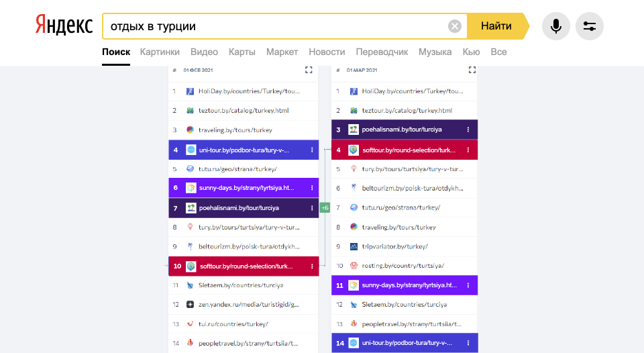Screen dimensions: 644x353
Task: Click zen.yandex.ru favicon in February column
Action: pyautogui.click(x=190, y=305)
